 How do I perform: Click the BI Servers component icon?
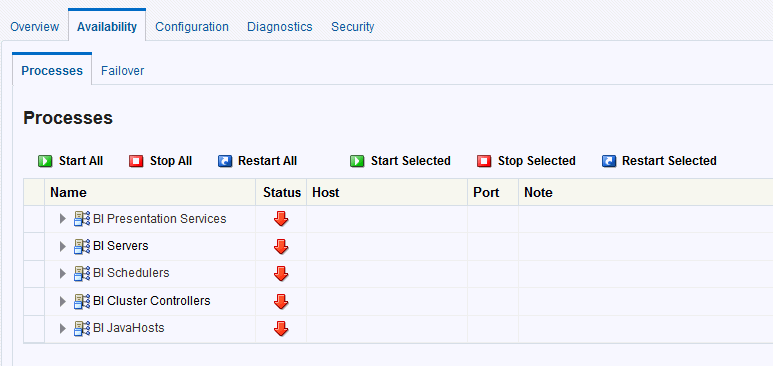(x=82, y=246)
